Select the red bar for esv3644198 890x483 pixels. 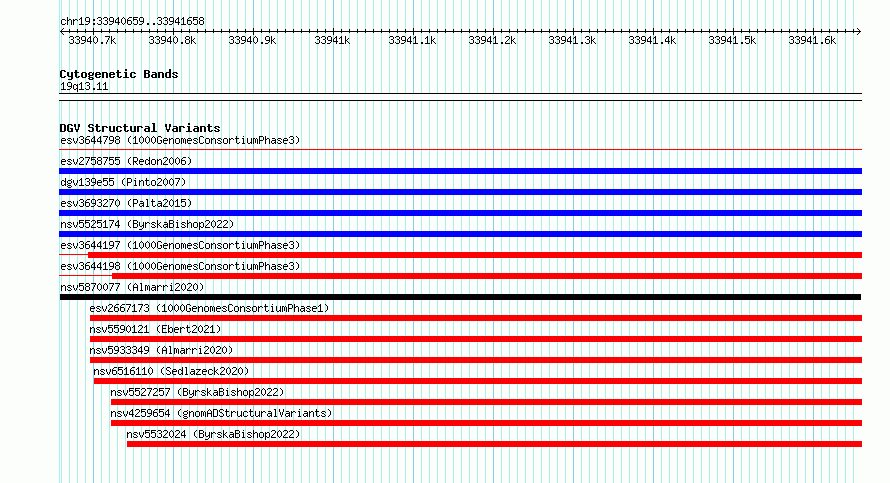486,276
